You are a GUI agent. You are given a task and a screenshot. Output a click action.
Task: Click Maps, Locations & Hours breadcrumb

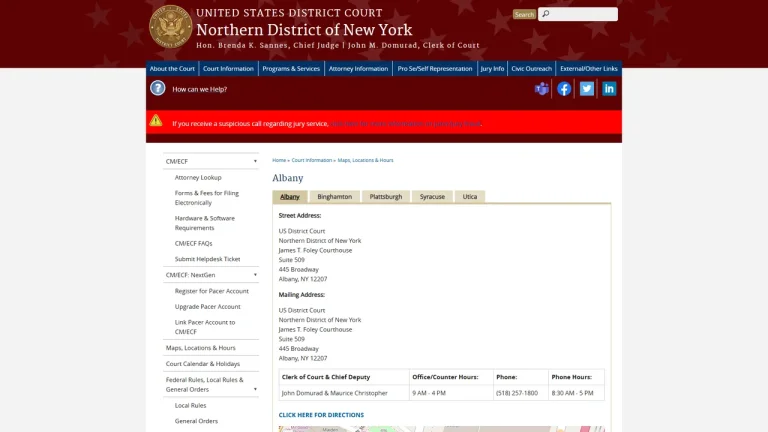click(365, 160)
